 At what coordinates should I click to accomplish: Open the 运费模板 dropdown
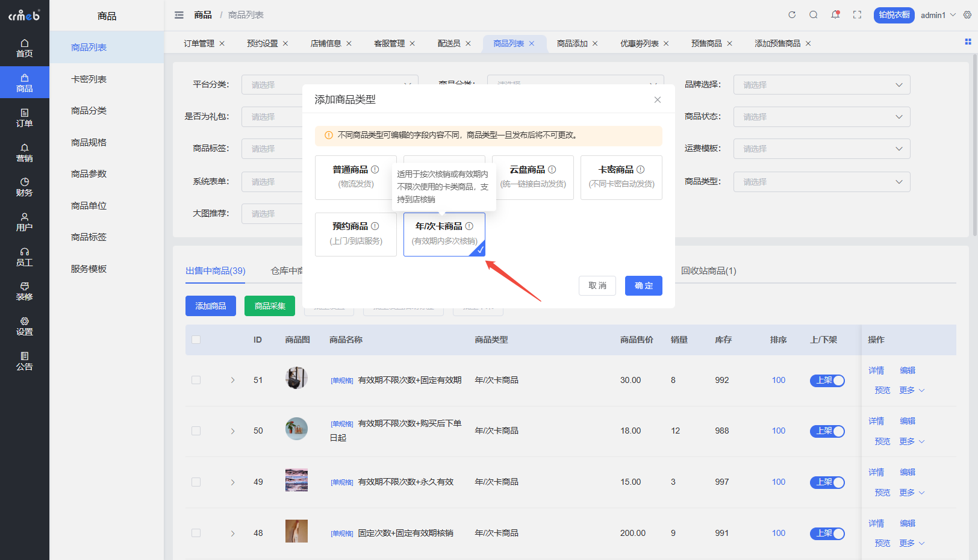coord(821,149)
